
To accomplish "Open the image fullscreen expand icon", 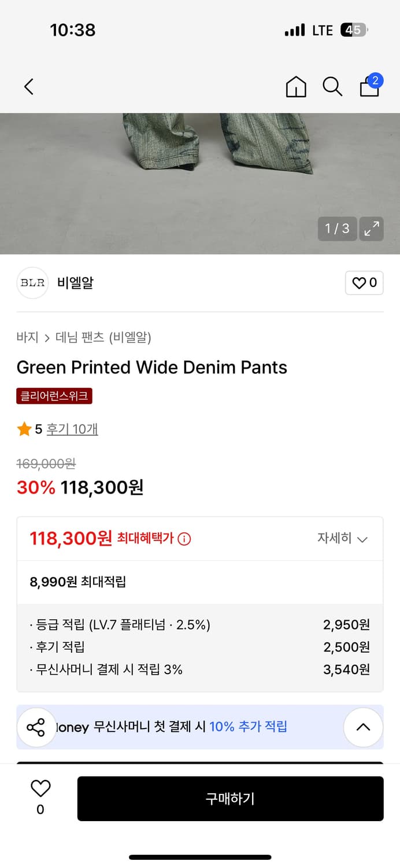I will (371, 229).
